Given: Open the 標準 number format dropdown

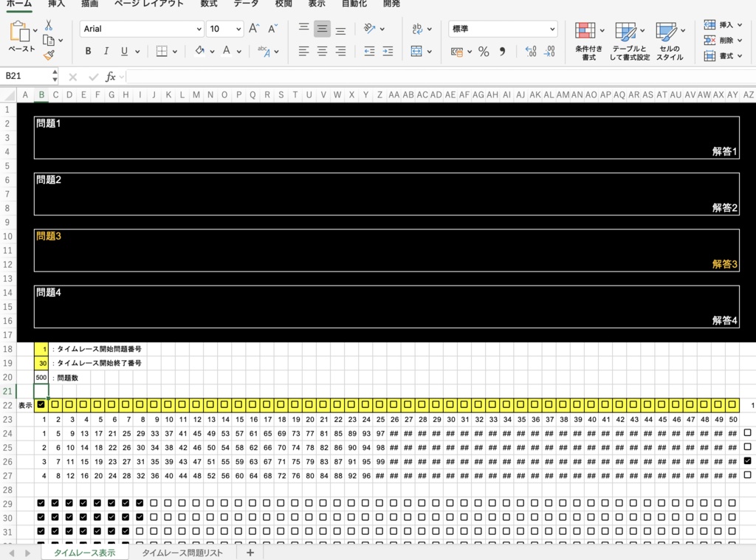Looking at the screenshot, I should pyautogui.click(x=552, y=29).
